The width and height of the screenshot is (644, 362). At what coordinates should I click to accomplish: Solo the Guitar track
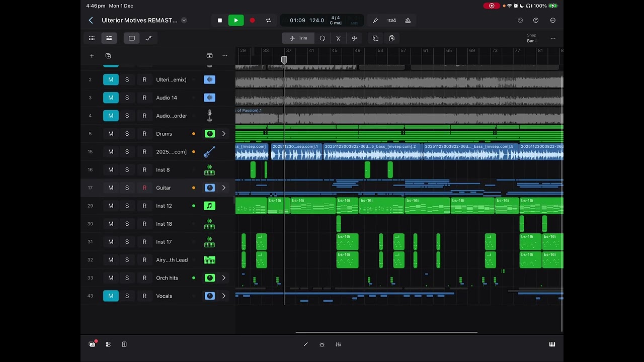(x=127, y=188)
